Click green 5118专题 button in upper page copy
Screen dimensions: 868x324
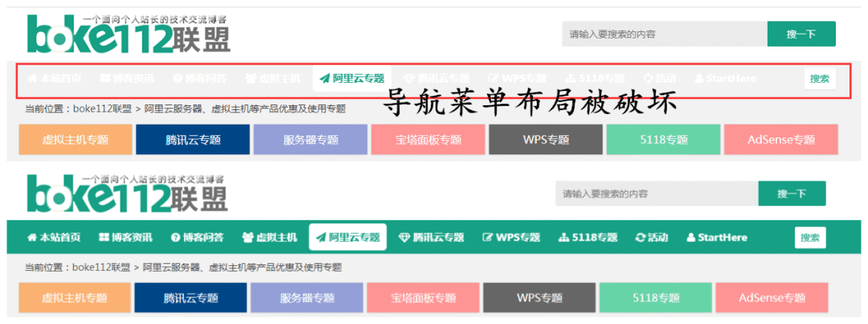[x=664, y=139]
